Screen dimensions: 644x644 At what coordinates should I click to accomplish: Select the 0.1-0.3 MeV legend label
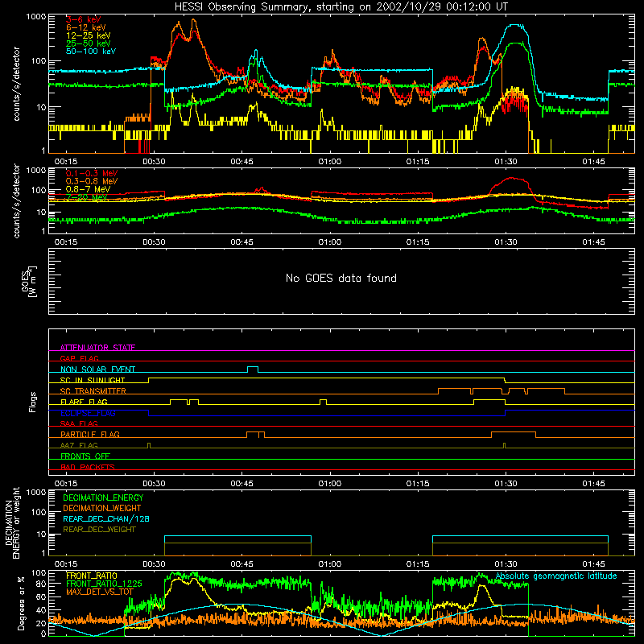(x=92, y=173)
